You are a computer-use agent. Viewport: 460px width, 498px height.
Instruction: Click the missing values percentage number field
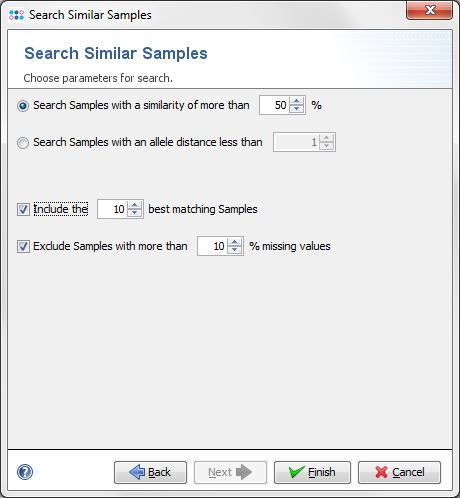(213, 246)
